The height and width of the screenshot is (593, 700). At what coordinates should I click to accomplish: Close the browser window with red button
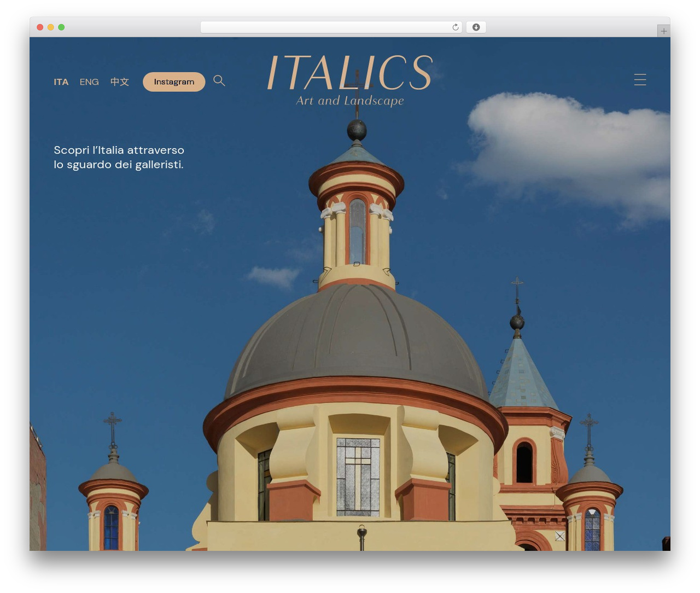coord(40,27)
